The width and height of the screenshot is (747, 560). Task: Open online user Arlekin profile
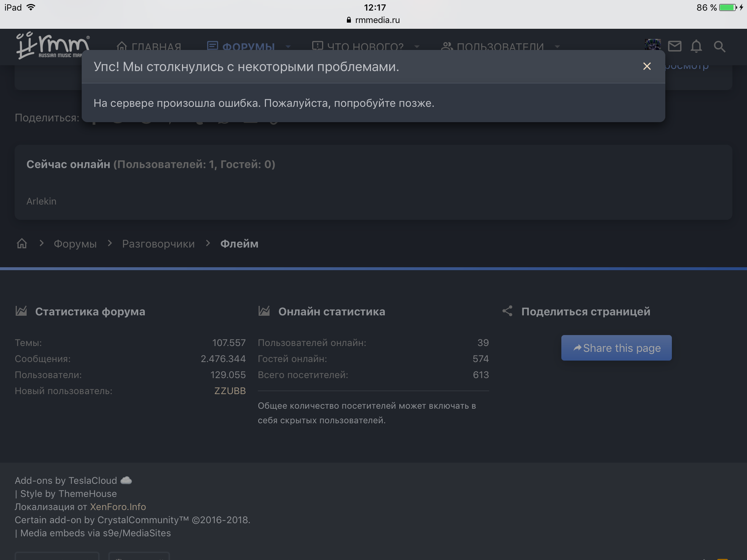tap(41, 201)
